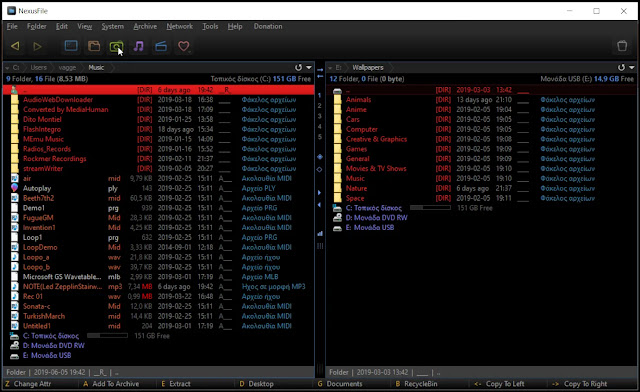The width and height of the screenshot is (640, 392).
Task: Select the Animals folder in right panel
Action: click(482, 100)
